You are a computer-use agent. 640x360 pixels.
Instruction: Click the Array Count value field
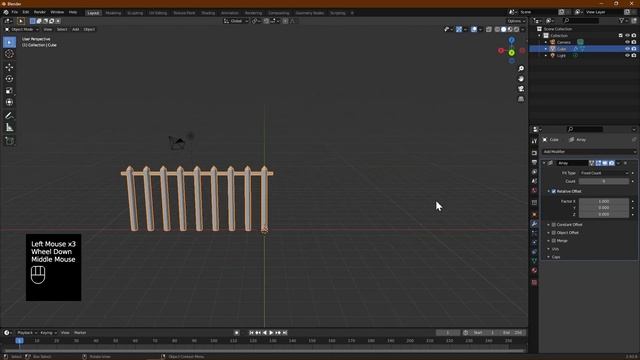tap(604, 181)
